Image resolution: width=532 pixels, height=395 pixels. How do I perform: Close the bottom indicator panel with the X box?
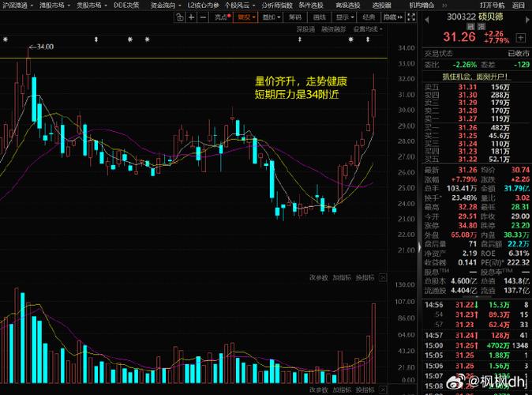pos(383,389)
